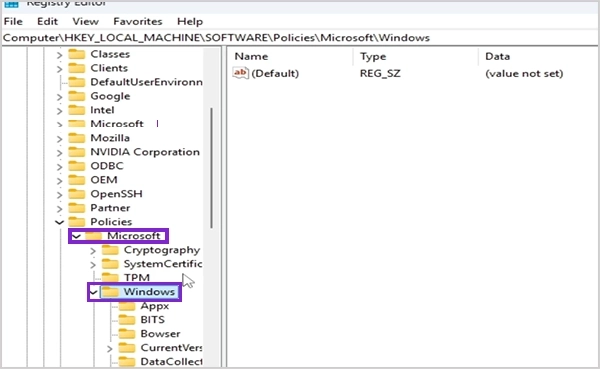The image size is (600, 369).
Task: Click the (value not set) data cell
Action: pyautogui.click(x=524, y=73)
